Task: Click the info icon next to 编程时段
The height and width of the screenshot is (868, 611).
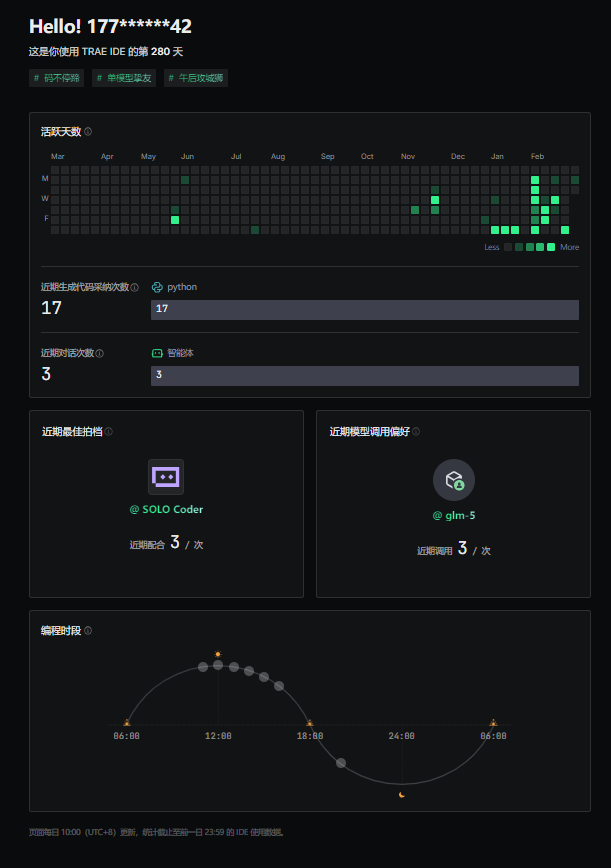Action: (x=88, y=631)
